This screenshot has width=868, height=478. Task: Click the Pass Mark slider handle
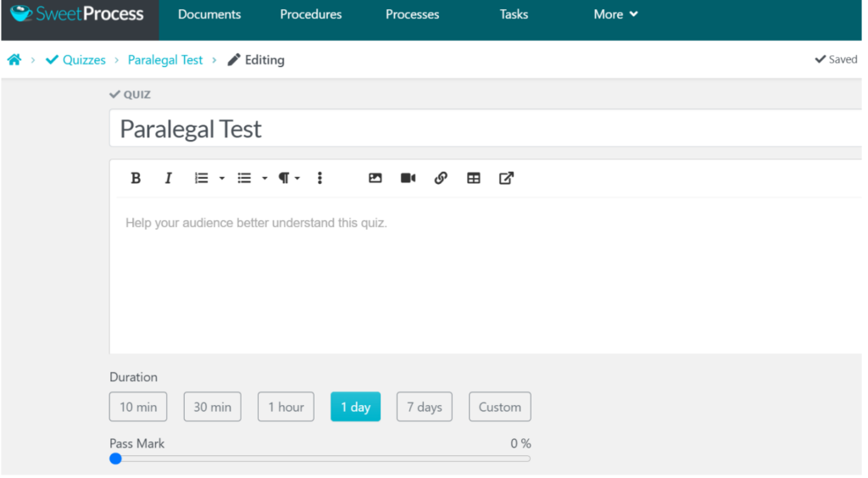115,459
